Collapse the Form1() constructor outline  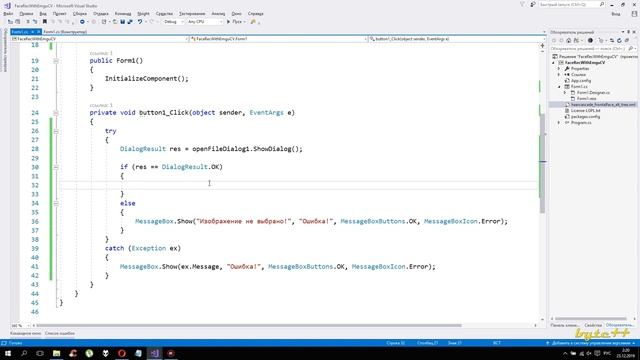point(56,61)
